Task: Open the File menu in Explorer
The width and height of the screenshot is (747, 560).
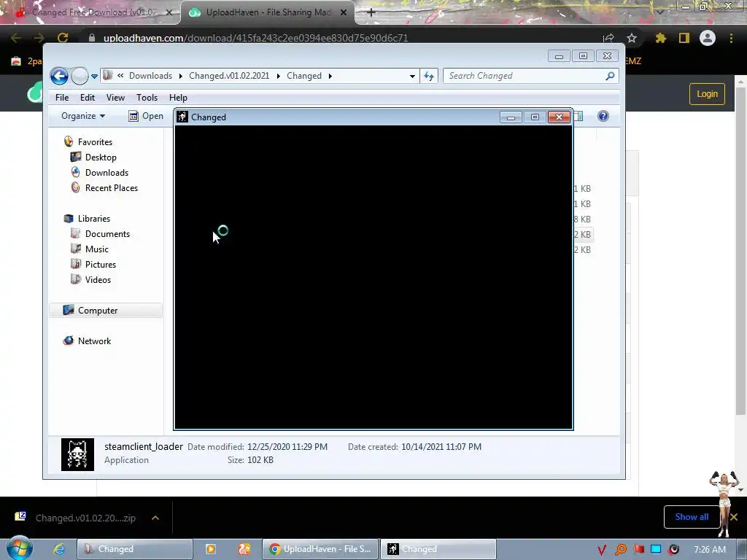Action: pos(62,98)
